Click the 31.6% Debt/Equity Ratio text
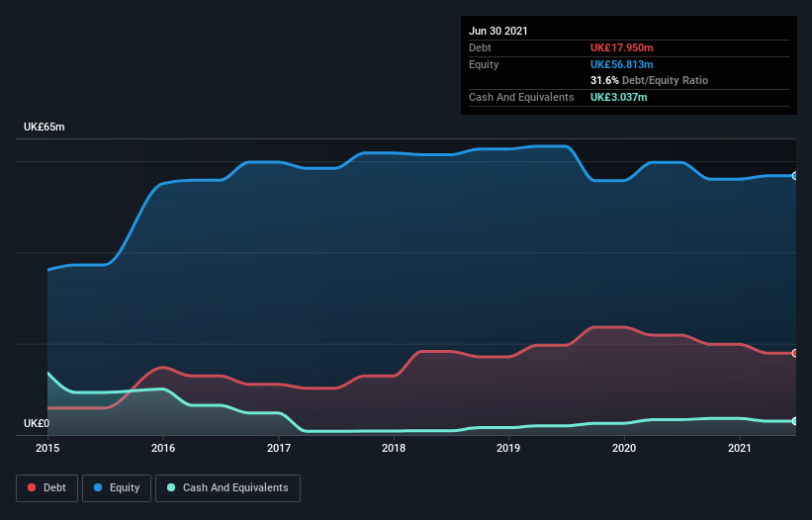812x520 pixels. 649,80
